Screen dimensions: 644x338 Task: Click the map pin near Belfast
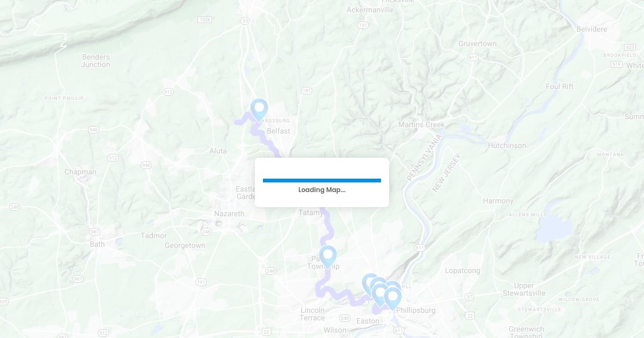(259, 109)
